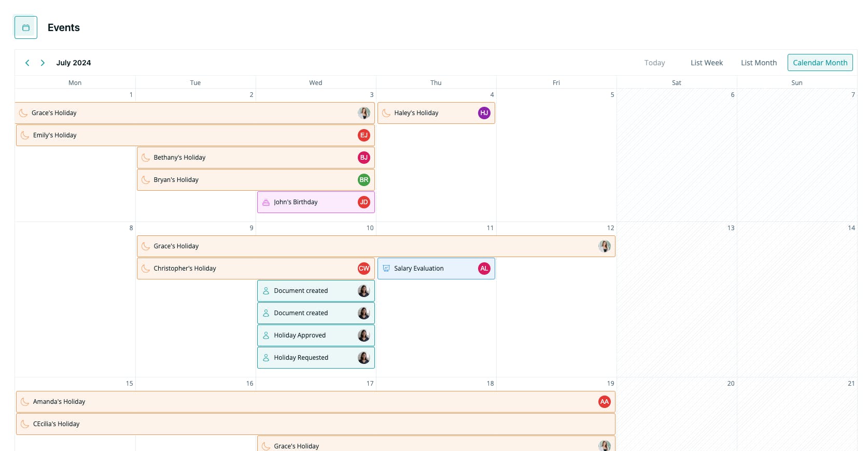Screen dimensions: 868x451
Task: Click moon icon on CEcilia's Holiday
Action: 25,424
